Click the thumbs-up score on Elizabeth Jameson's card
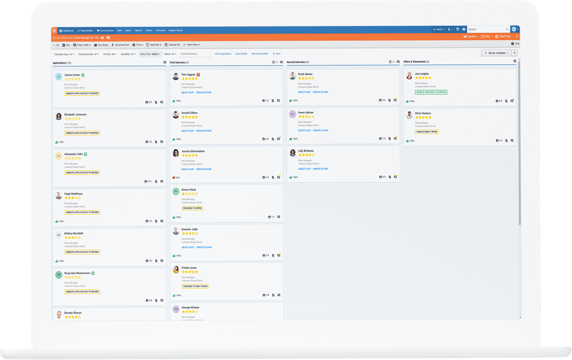Screen dimensions: 572x360 [x=59, y=142]
